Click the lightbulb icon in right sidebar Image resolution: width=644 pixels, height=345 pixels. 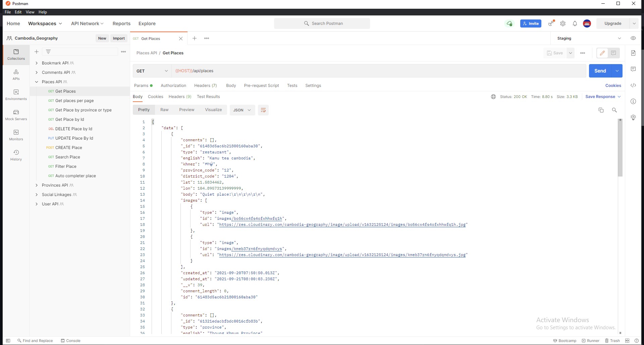pyautogui.click(x=633, y=117)
